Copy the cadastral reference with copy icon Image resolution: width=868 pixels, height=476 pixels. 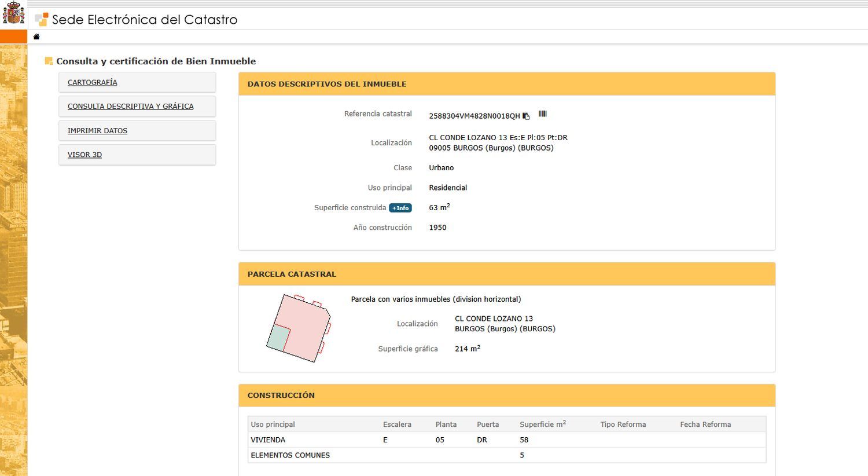coord(526,116)
